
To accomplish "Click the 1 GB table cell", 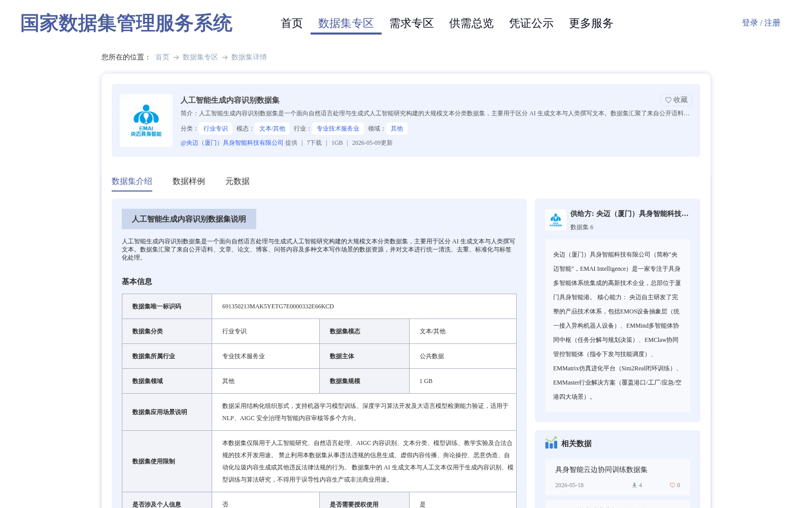I will click(463, 381).
